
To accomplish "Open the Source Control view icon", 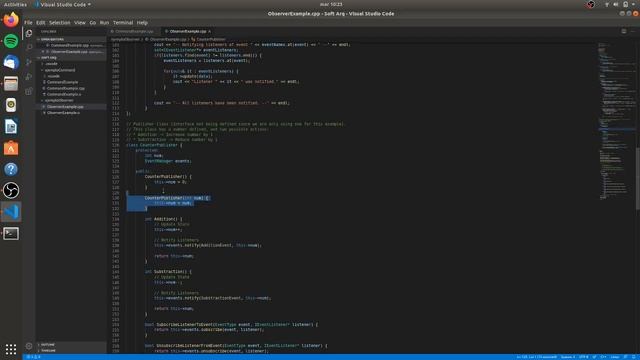I will click(29, 62).
